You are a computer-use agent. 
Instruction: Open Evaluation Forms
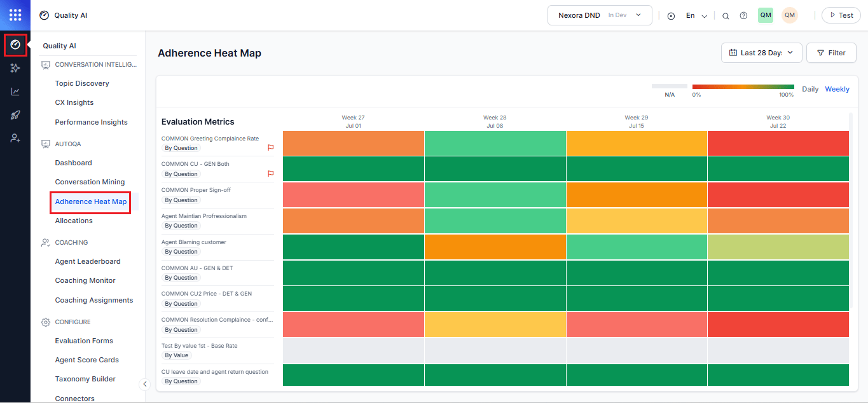click(x=84, y=341)
